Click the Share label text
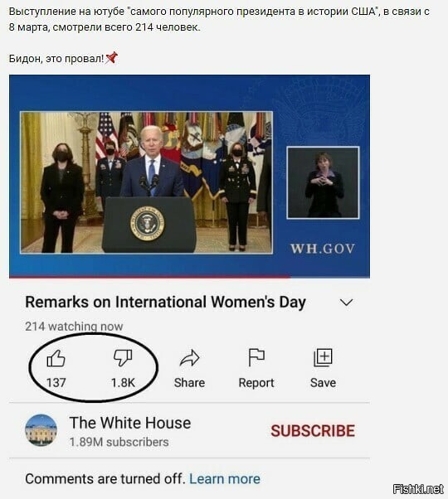Image resolution: width=448 pixels, height=499 pixels. (189, 382)
